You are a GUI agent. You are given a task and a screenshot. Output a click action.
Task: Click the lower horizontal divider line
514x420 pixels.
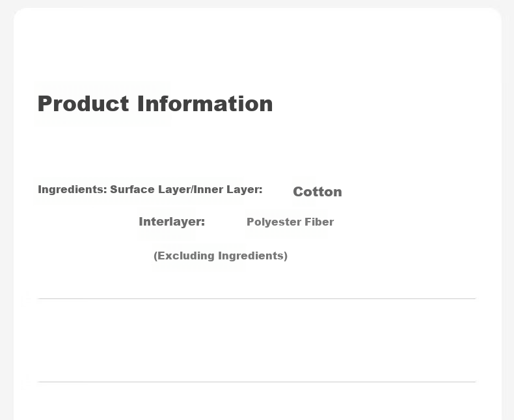pyautogui.click(x=256, y=382)
